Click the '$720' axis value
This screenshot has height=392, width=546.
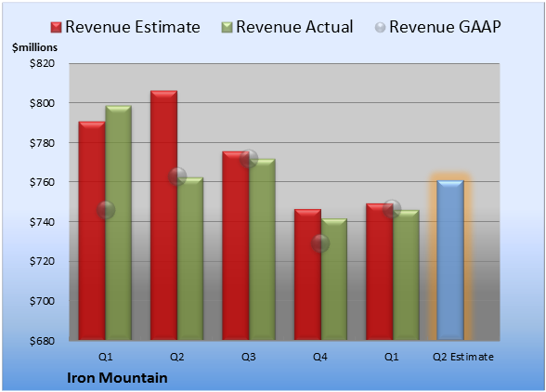[x=42, y=261]
